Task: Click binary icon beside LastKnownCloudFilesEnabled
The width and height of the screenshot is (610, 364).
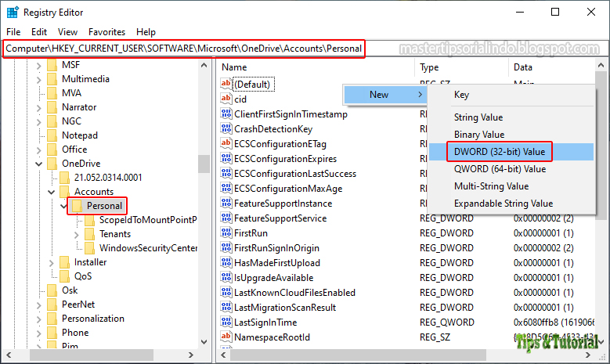Action: point(226,292)
